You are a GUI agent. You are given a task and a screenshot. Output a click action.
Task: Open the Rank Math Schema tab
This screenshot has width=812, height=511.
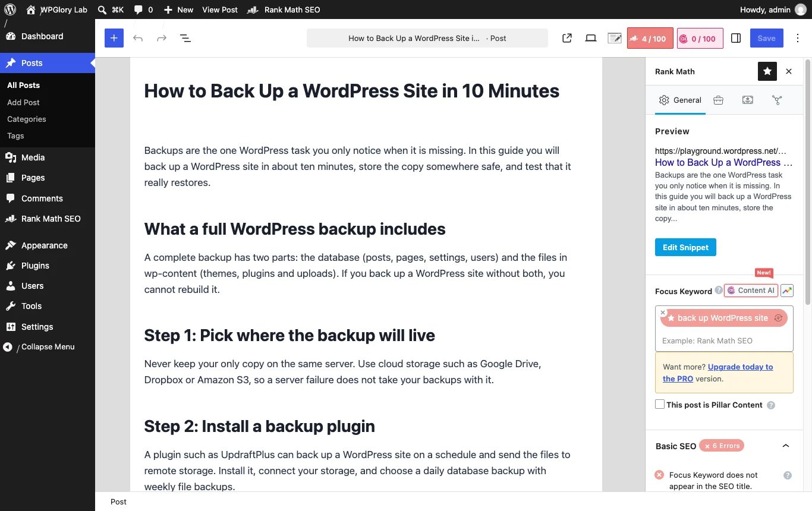click(748, 100)
